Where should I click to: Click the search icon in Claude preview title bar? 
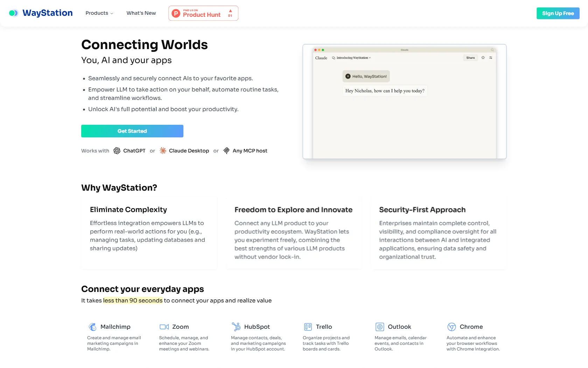(492, 50)
